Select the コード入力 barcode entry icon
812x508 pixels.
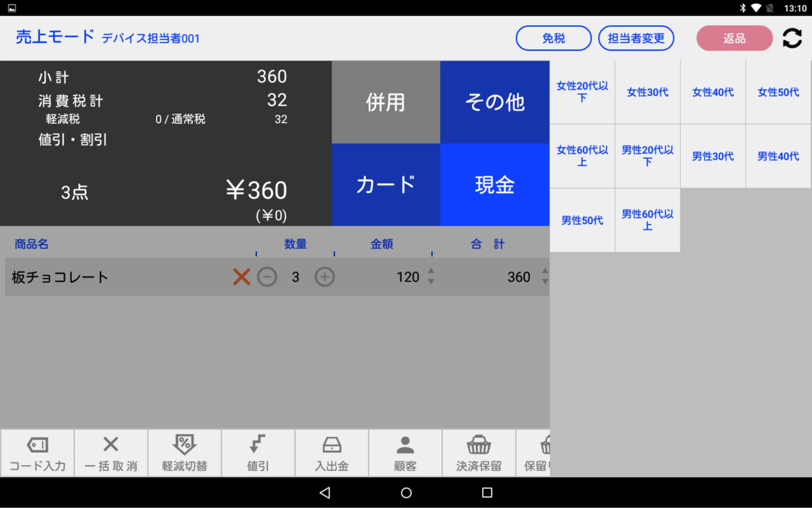(37, 452)
